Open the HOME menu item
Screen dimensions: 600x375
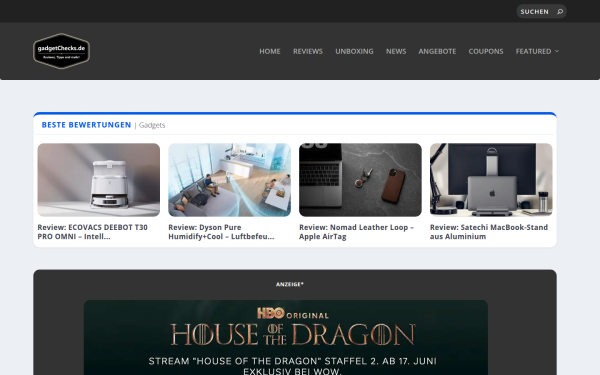(270, 51)
